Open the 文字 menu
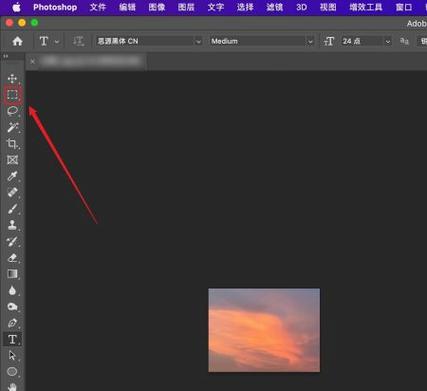 [216, 7]
